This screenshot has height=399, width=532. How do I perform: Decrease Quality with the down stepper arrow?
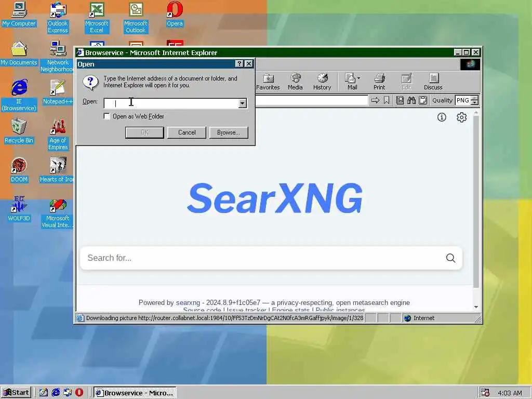point(475,103)
